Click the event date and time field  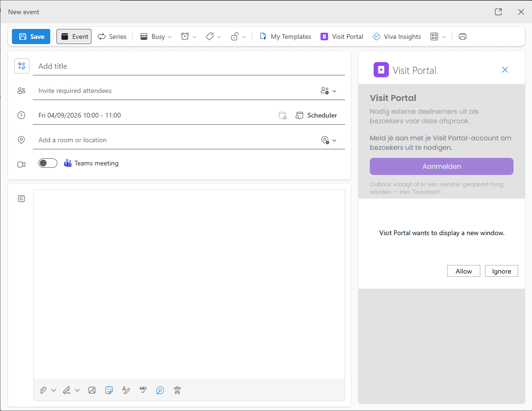155,115
